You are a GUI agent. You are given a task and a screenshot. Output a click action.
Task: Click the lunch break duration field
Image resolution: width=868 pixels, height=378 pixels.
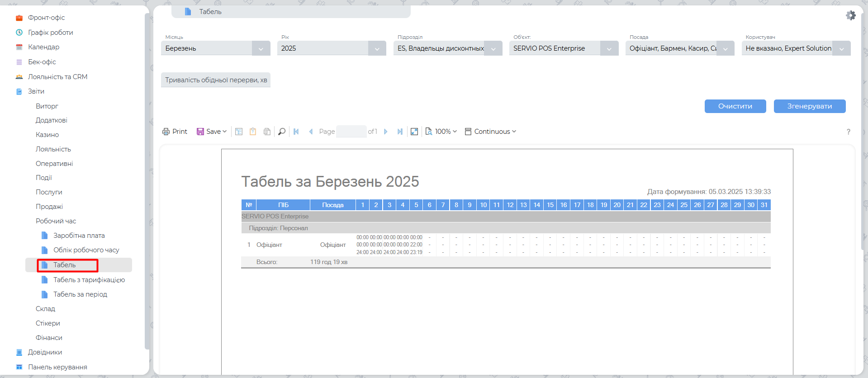216,80
